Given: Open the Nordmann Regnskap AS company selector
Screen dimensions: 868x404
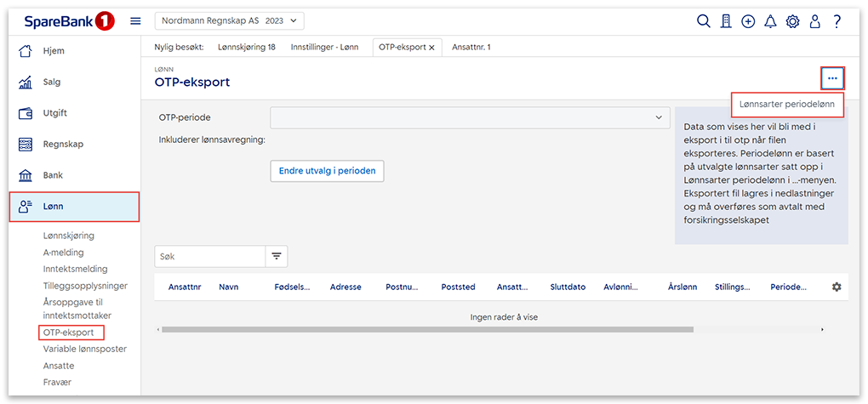Looking at the screenshot, I should (x=229, y=21).
